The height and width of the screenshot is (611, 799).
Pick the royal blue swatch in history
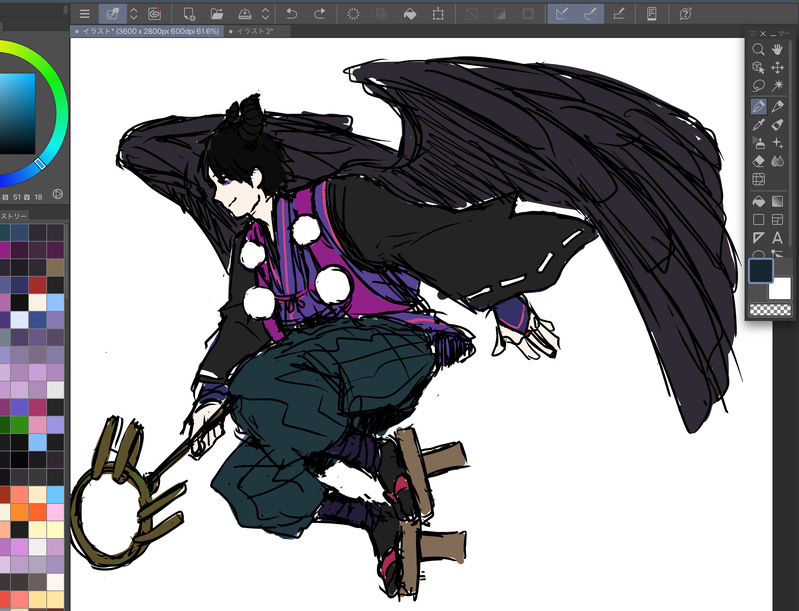click(x=37, y=320)
